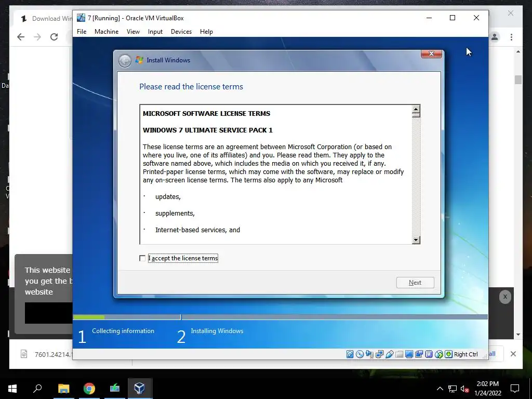Click the "Installing Windows" step label
532x399 pixels.
click(x=217, y=331)
